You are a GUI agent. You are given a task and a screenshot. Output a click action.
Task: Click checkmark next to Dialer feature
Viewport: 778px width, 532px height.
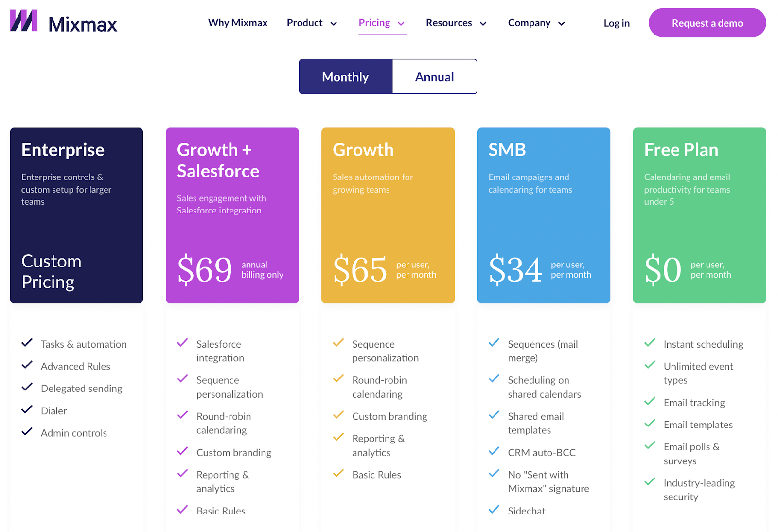(x=27, y=409)
